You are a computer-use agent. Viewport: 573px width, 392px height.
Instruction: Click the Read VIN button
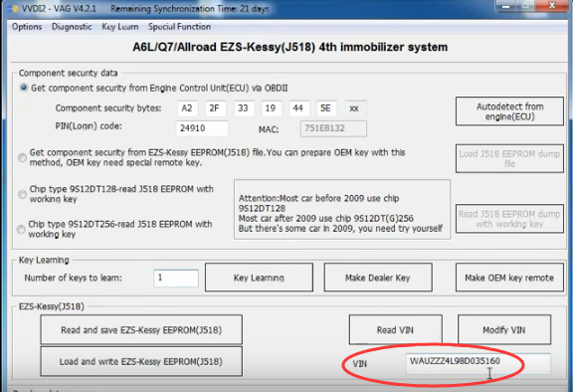click(395, 330)
